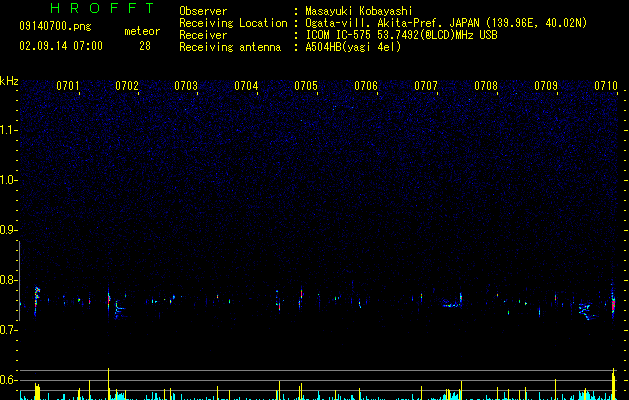Click the 'Receiving antenna' label
The height and width of the screenshot is (400, 629).
tap(230, 47)
